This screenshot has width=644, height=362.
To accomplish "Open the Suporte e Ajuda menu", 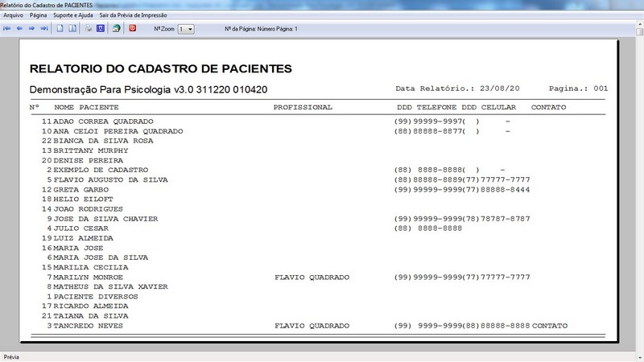I will [73, 15].
